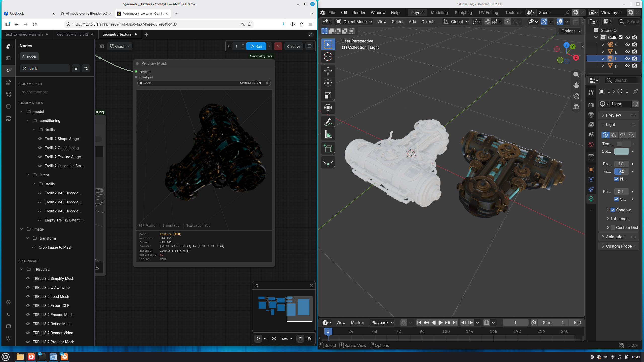Open the Global transform orientation dropdown
644x362 pixels.
coord(456,22)
